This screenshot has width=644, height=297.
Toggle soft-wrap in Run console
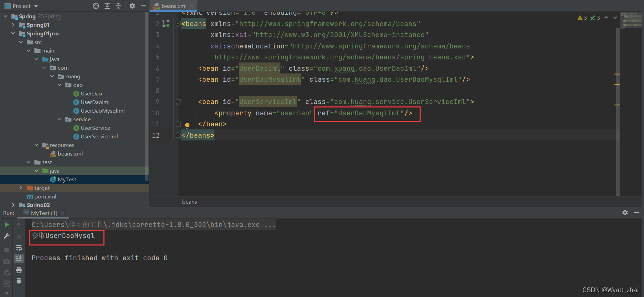click(x=19, y=248)
